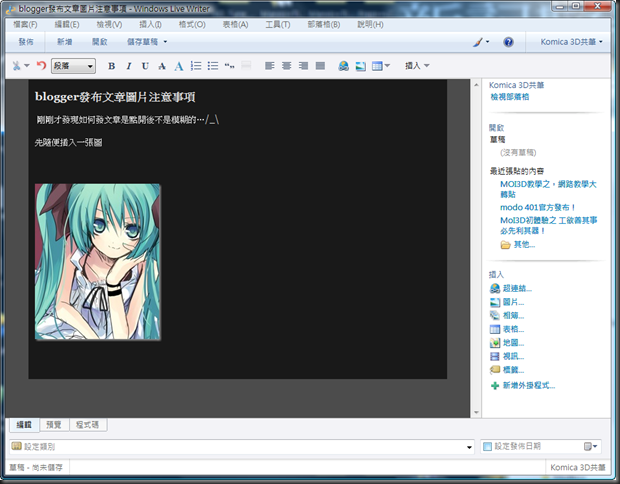Insert a numbered list
620x484 pixels.
196,66
